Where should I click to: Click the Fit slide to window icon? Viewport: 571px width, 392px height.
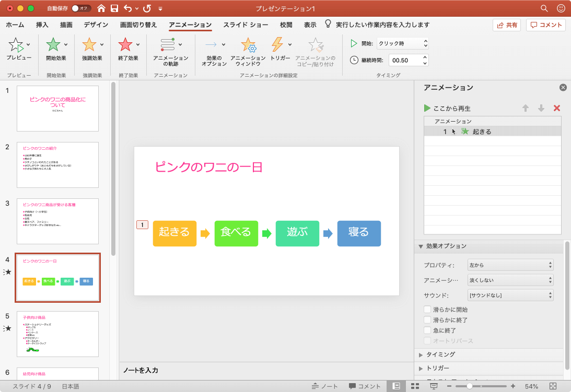pos(553,386)
